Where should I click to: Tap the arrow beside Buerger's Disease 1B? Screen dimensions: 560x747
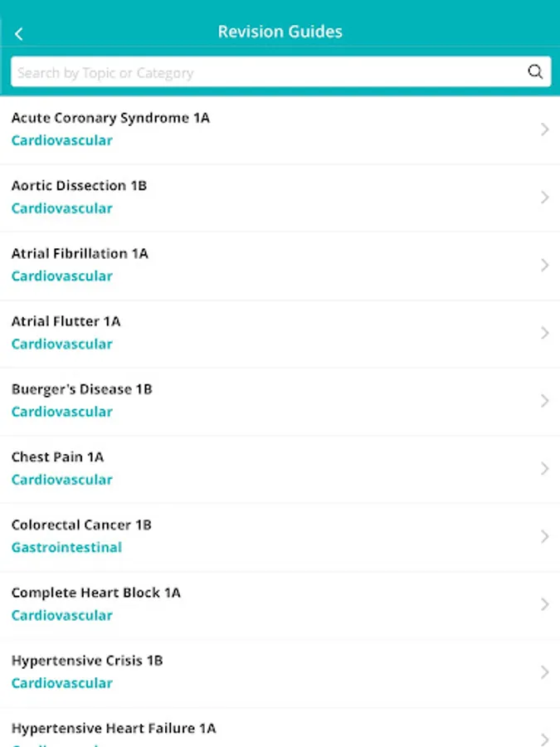[545, 401]
